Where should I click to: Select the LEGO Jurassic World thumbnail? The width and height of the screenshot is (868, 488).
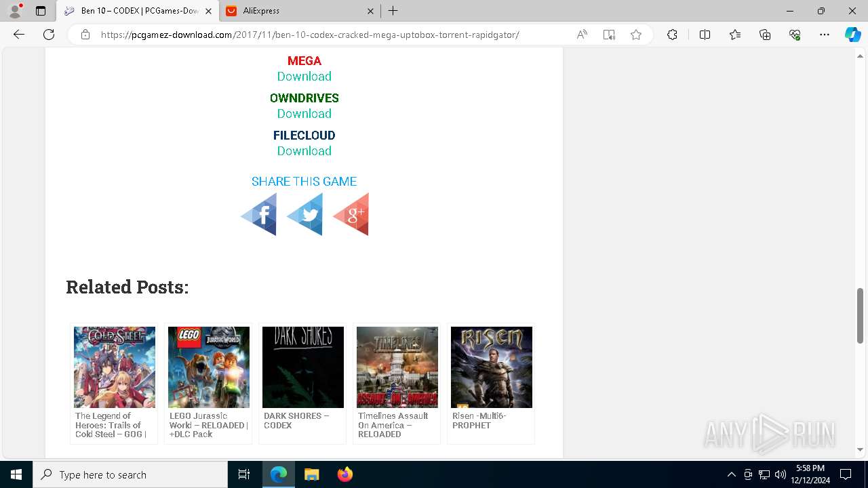click(209, 367)
